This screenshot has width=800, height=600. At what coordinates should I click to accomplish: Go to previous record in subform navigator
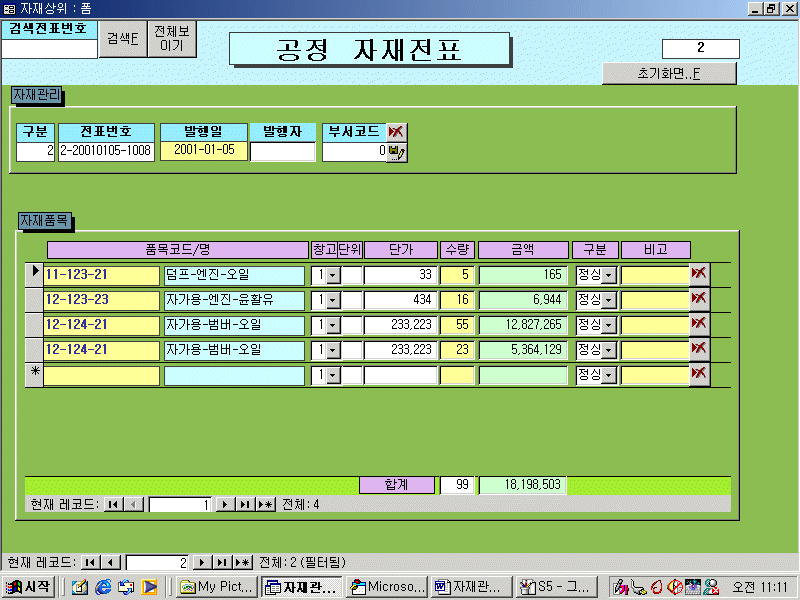click(134, 505)
